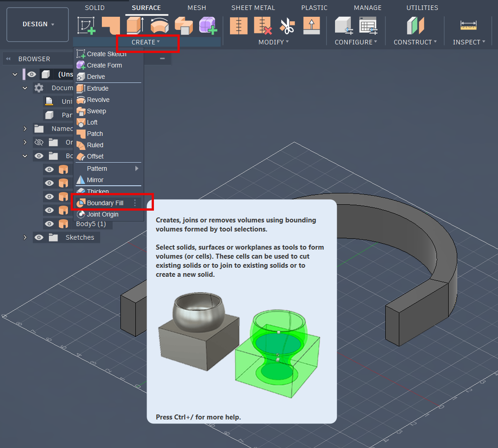Open the MODIFY panel dropdown
Viewport: 498px width, 448px height.
tap(273, 42)
